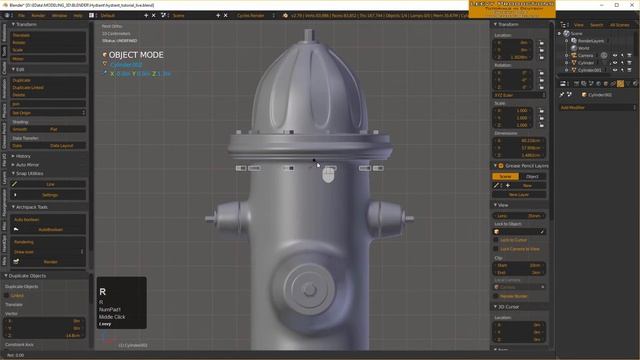Viewport: 640px width, 360px height.
Task: Click the Render camera icon in Archipack Tools
Action: pyautogui.click(x=16, y=262)
